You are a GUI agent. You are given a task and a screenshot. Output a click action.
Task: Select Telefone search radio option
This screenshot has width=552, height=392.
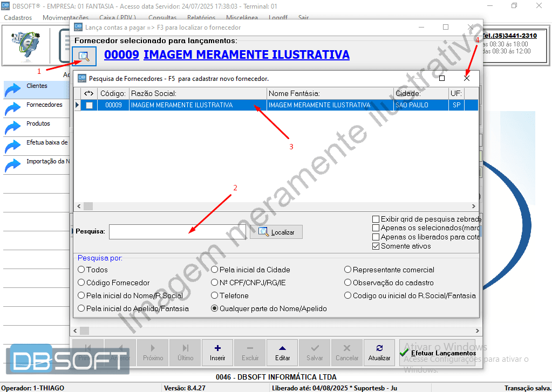tap(215, 295)
